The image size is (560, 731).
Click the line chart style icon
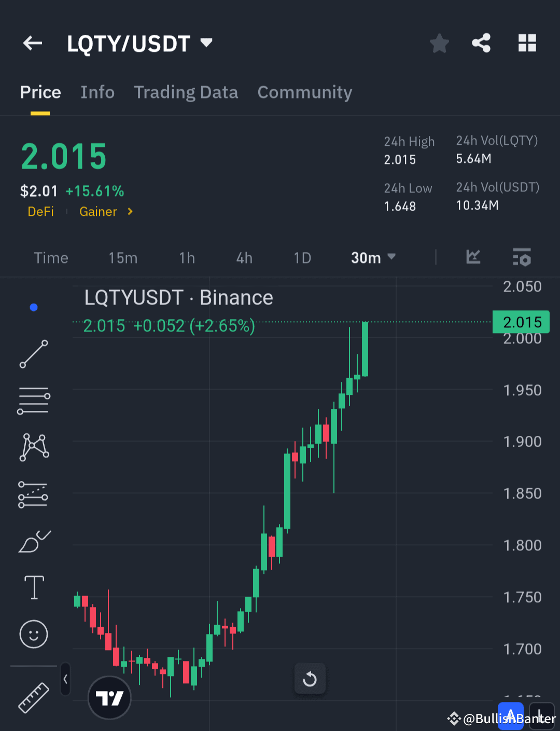point(472,257)
